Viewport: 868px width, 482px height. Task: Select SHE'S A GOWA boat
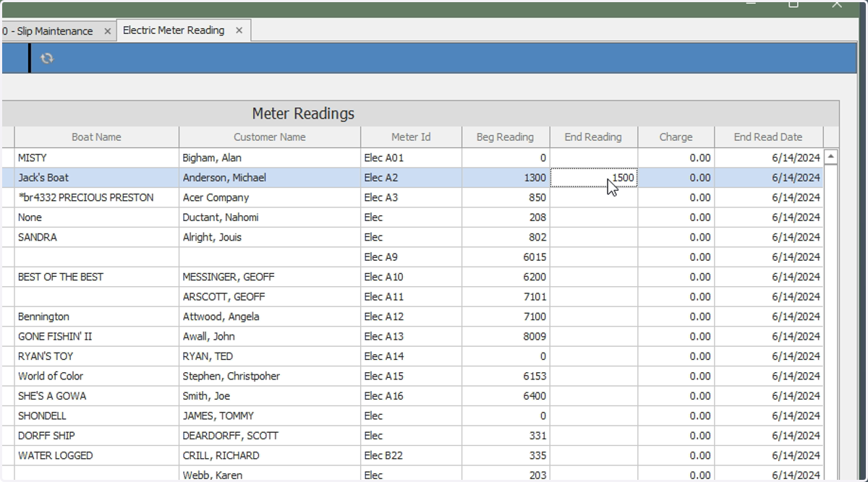pos(96,396)
